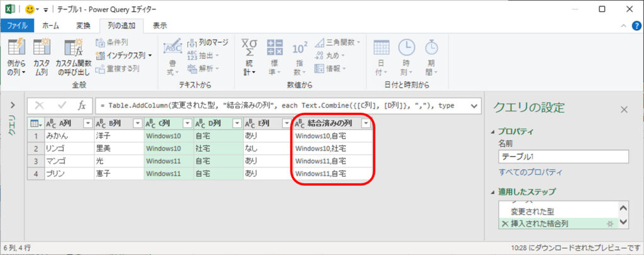Open the Scientific (指数) menu

coord(299,57)
